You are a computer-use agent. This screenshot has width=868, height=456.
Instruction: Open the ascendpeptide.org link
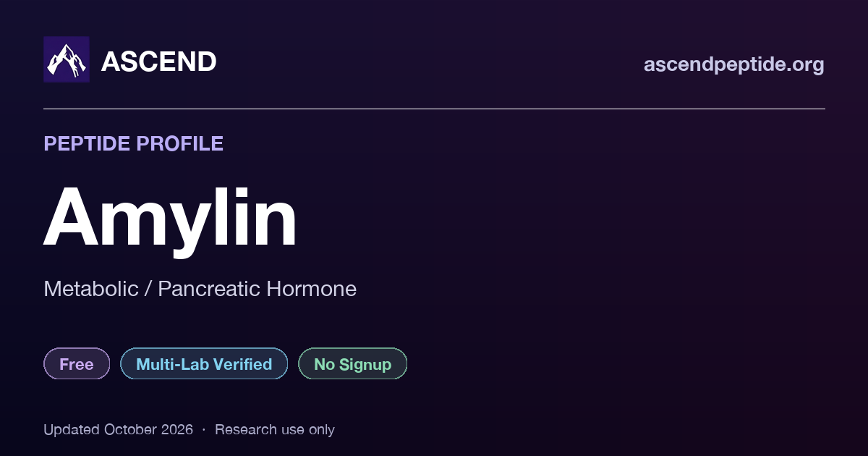coord(733,64)
